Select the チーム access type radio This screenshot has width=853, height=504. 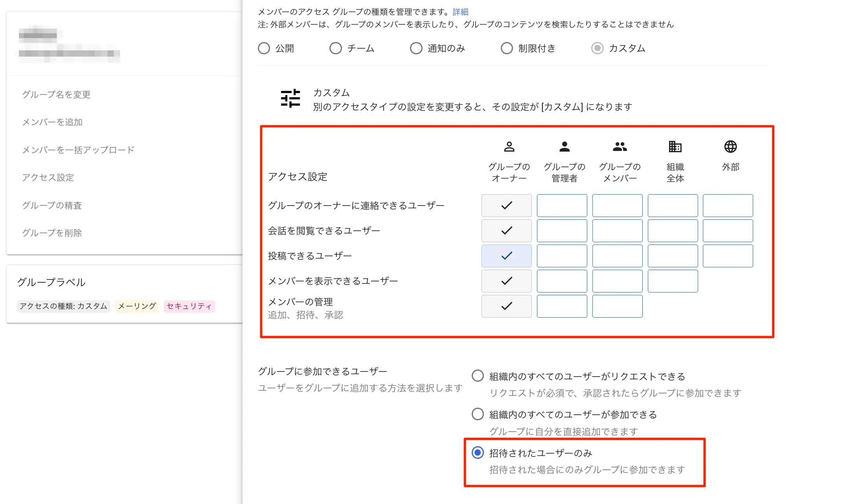pyautogui.click(x=336, y=48)
